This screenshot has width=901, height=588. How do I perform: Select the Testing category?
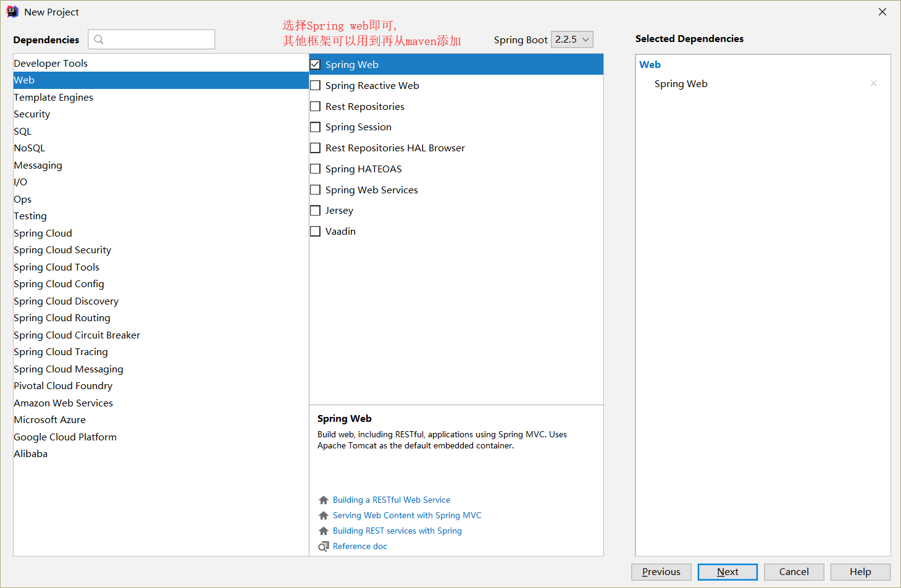click(x=161, y=216)
